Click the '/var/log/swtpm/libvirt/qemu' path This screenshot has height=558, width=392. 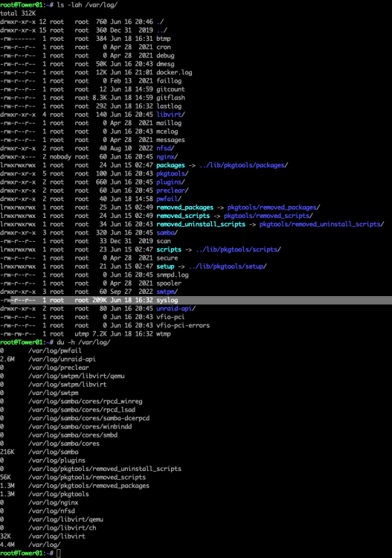[77, 376]
